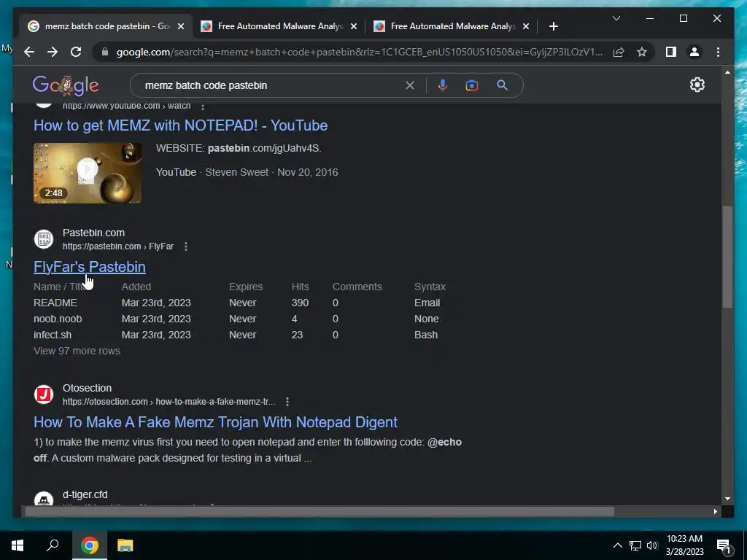The width and height of the screenshot is (747, 560).
Task: Play the 2:48 MEMZ video thumbnail
Action: [88, 173]
